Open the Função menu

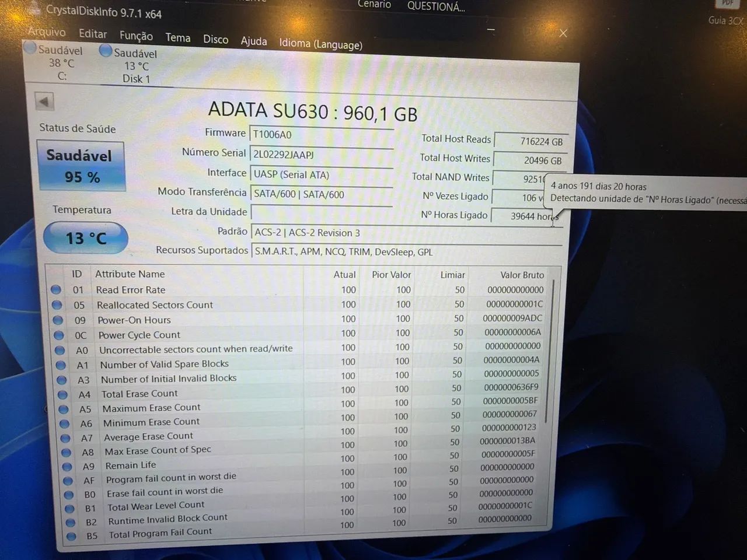(136, 36)
